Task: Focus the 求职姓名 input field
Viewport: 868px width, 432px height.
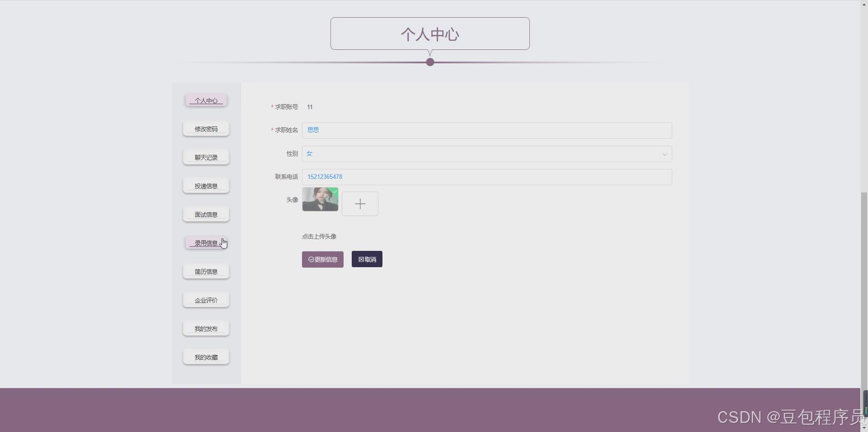Action: [487, 130]
